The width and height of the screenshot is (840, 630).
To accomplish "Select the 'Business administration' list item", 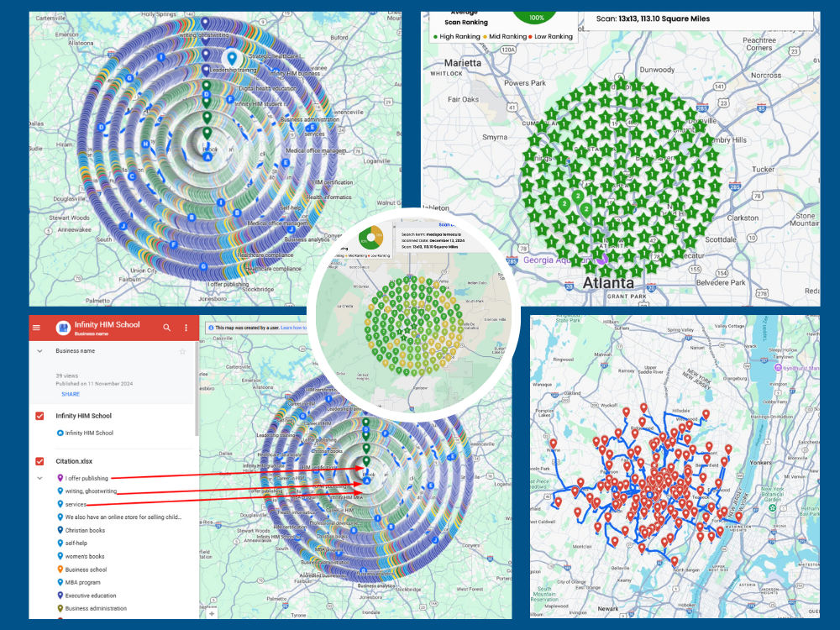I will click(96, 608).
